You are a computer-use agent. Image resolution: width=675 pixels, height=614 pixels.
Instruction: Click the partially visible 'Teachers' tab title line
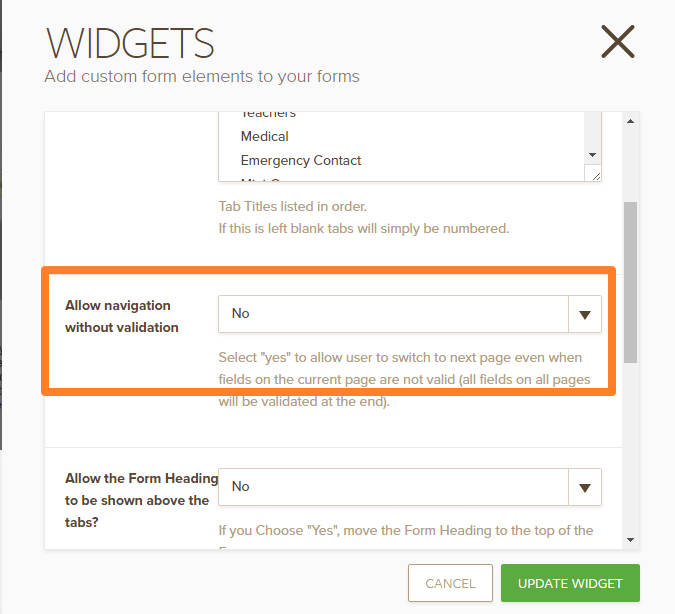pyautogui.click(x=268, y=115)
